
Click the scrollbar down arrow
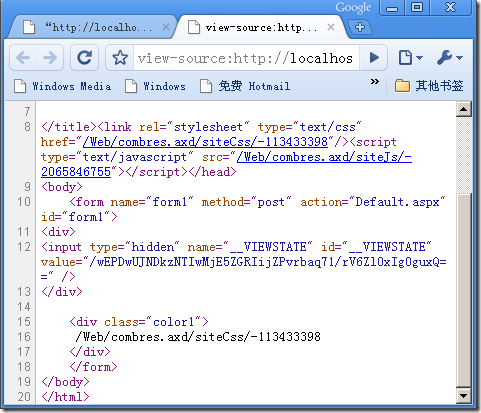tap(463, 396)
